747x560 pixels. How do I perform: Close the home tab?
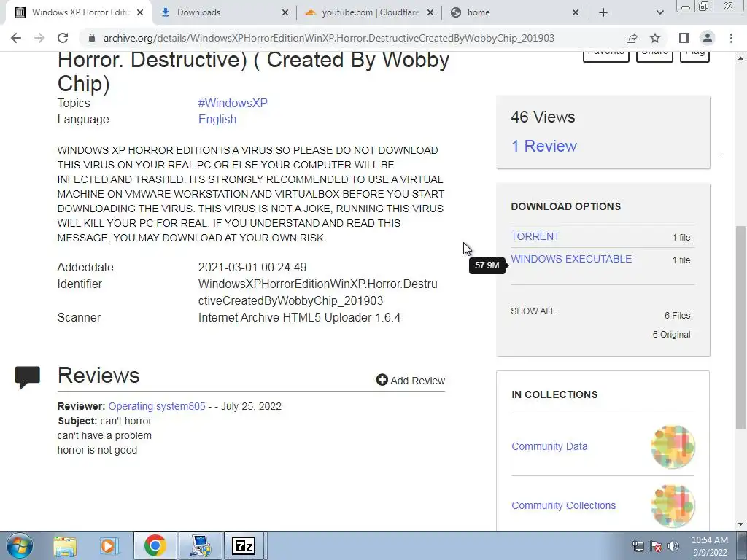point(576,12)
